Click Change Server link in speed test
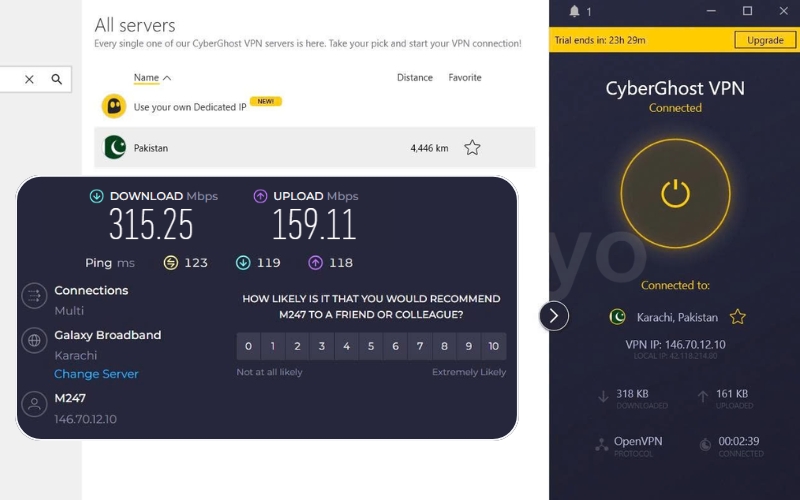This screenshot has width=800, height=500. point(96,374)
